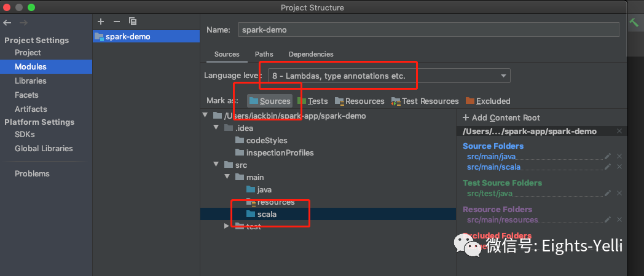This screenshot has height=276, width=644.
Task: Click Add Content Root
Action: coord(501,118)
